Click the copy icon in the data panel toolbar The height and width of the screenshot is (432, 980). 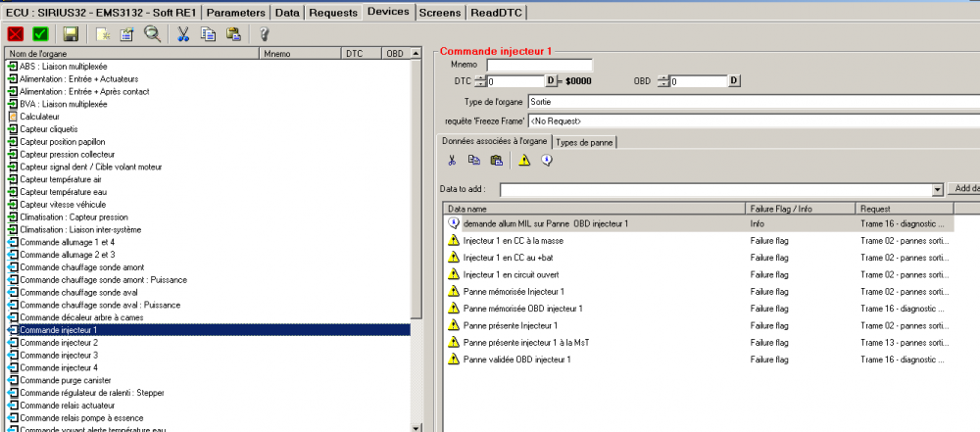tap(474, 161)
